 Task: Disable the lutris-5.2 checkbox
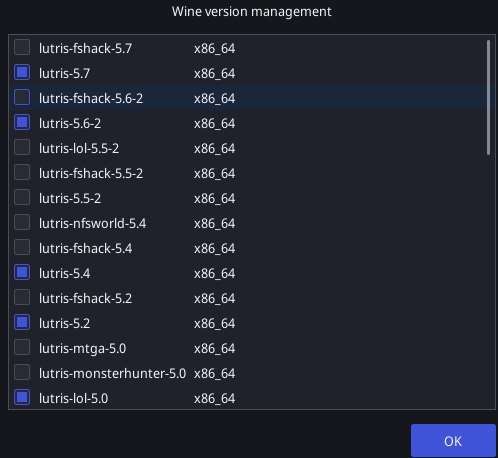coord(22,322)
